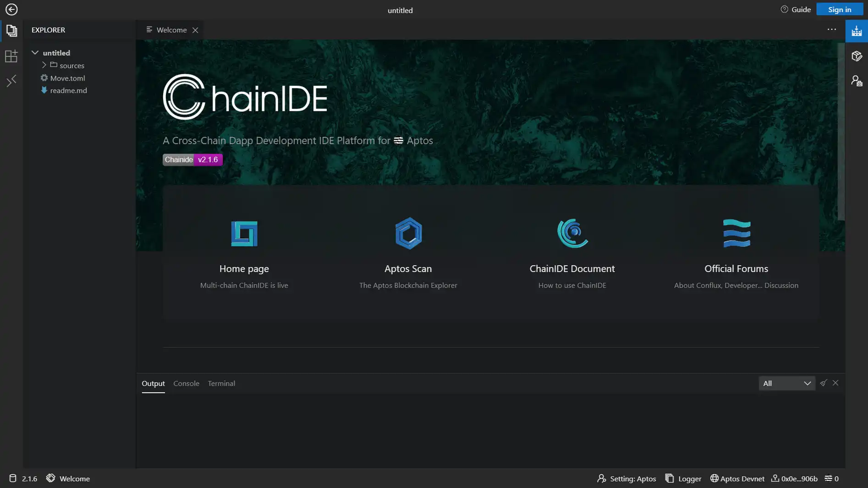Open the plugin manager grid icon
The width and height of the screenshot is (868, 488).
click(11, 56)
